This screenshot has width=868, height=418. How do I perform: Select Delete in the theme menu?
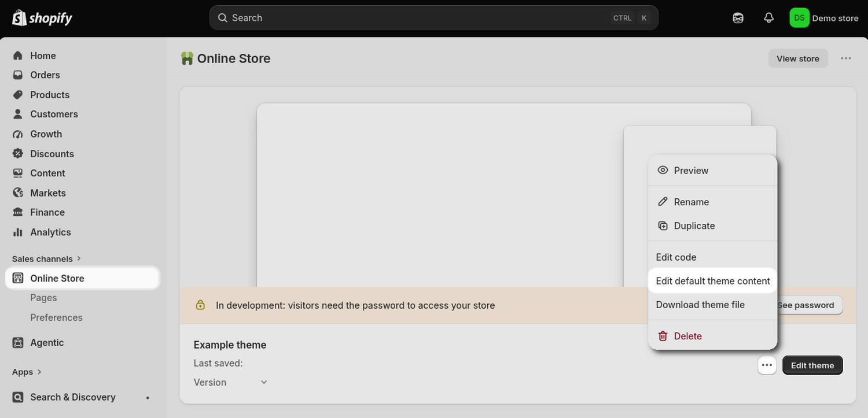[x=712, y=336]
